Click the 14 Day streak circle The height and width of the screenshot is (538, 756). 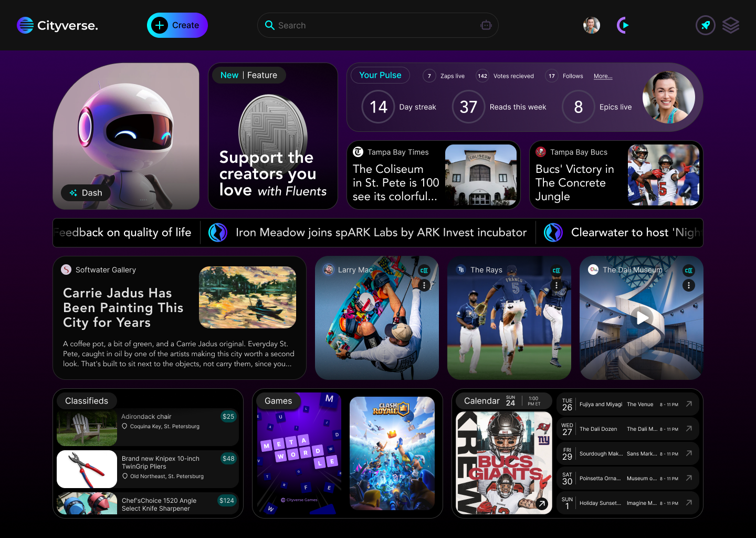(x=378, y=107)
